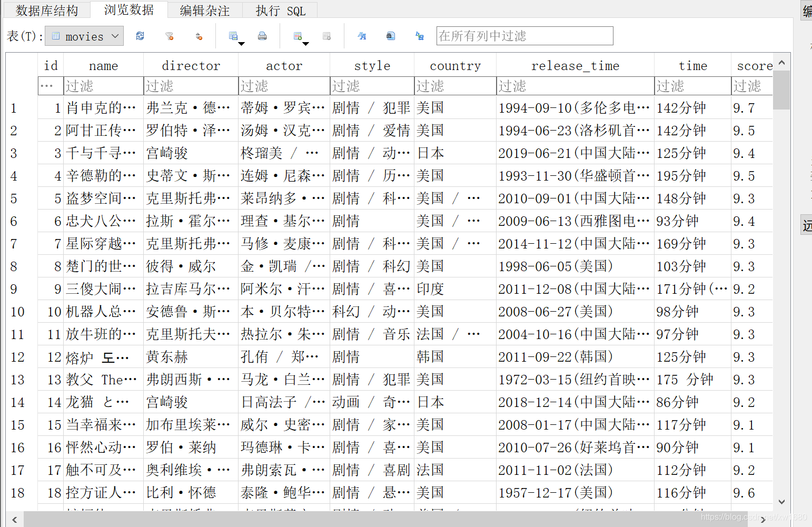Open find in table binoculars icon
This screenshot has height=527, width=812.
tap(390, 36)
